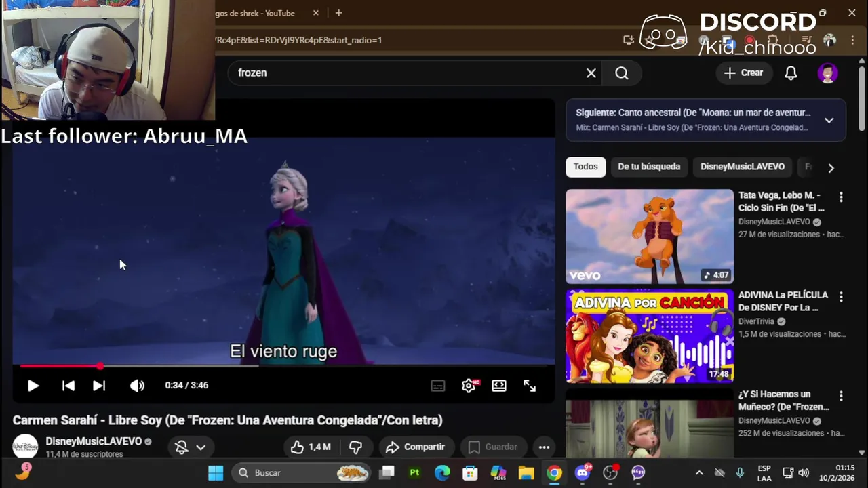Open the Crear menu
The image size is (868, 488).
(x=743, y=73)
